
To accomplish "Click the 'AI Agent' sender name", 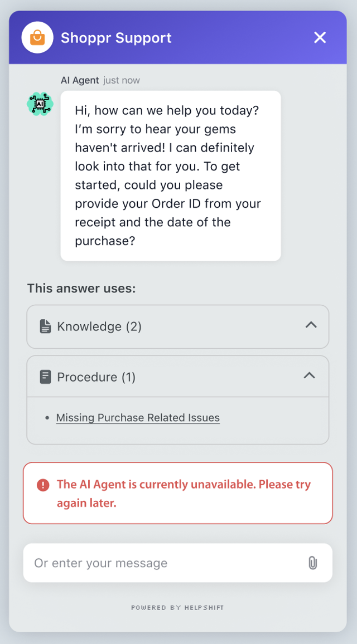I will (80, 80).
